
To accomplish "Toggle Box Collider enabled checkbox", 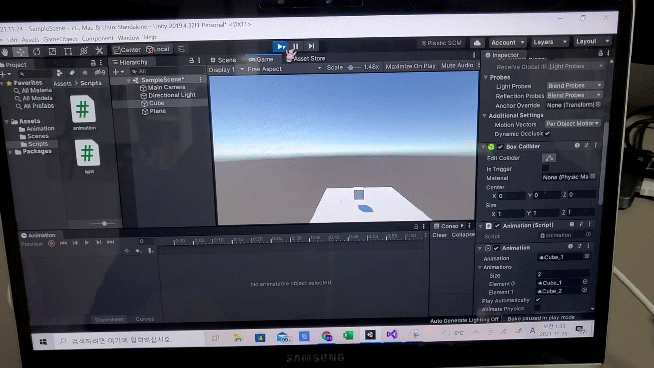I will click(x=500, y=147).
